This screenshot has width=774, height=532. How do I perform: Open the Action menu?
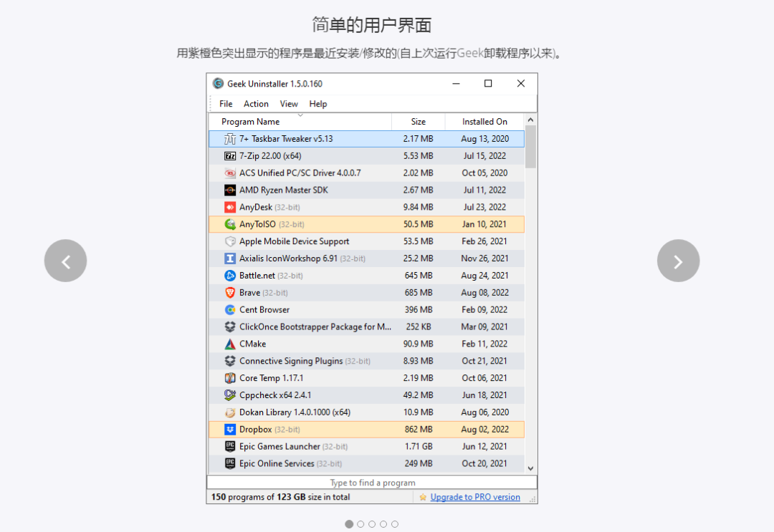pos(256,104)
